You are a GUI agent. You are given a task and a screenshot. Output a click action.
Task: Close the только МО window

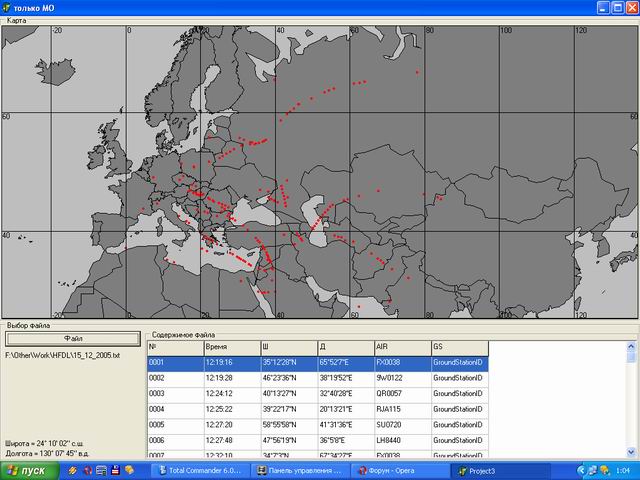(x=632, y=8)
